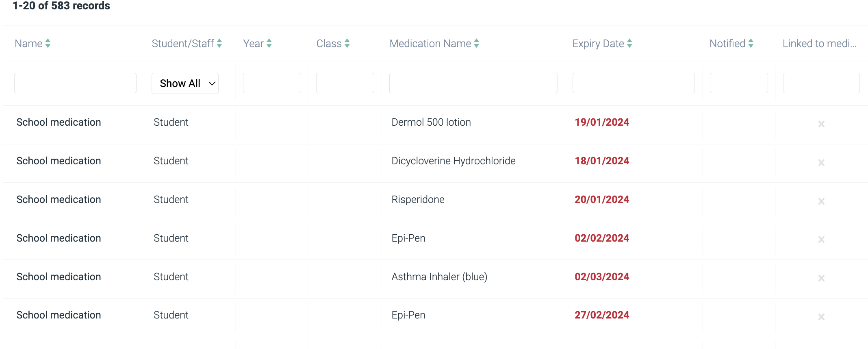The width and height of the screenshot is (868, 349).
Task: Focus the Linked to medi... filter input
Action: coord(821,83)
